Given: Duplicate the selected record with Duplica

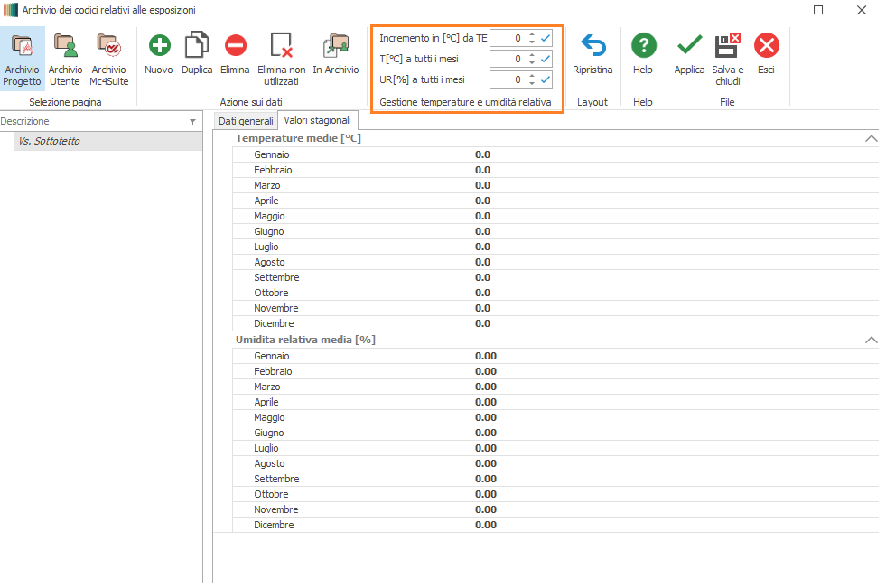Looking at the screenshot, I should (197, 46).
